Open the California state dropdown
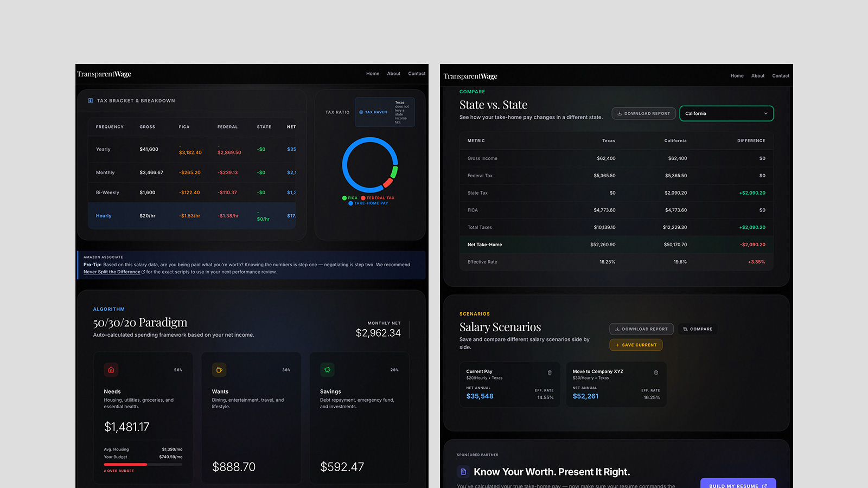This screenshot has width=868, height=488. pyautogui.click(x=726, y=113)
